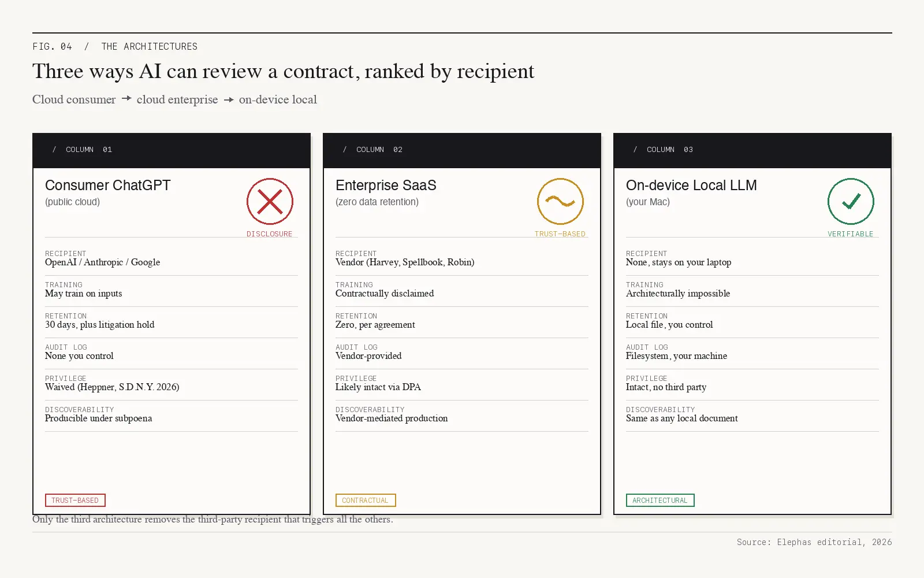The image size is (924, 578).
Task: Click "Same as any local document"
Action: point(682,418)
